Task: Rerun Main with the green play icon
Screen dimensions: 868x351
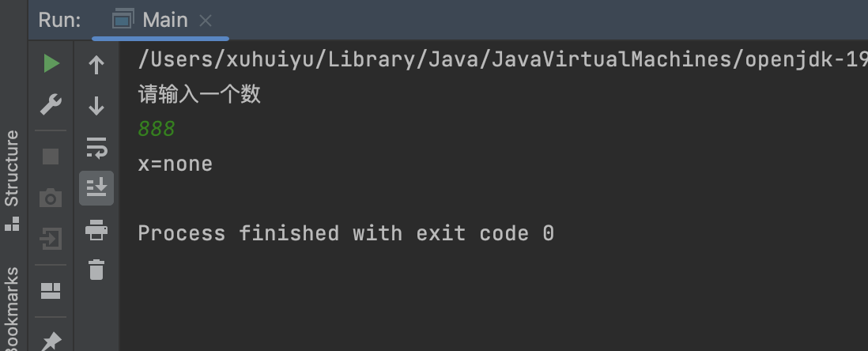Action: tap(51, 63)
